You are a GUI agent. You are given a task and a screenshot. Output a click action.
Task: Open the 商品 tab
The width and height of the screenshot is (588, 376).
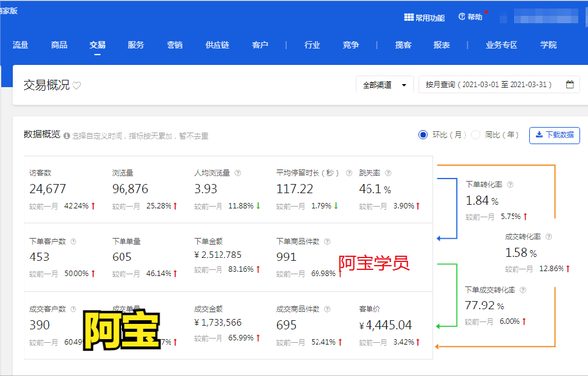pyautogui.click(x=59, y=45)
